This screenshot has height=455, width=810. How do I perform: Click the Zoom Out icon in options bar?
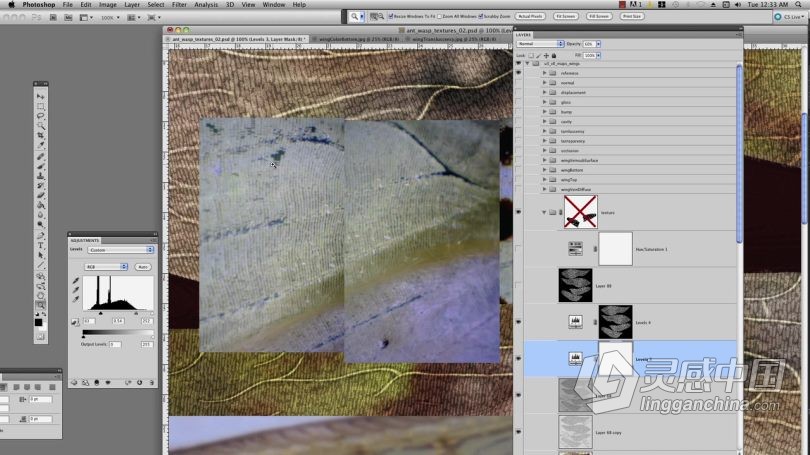381,17
